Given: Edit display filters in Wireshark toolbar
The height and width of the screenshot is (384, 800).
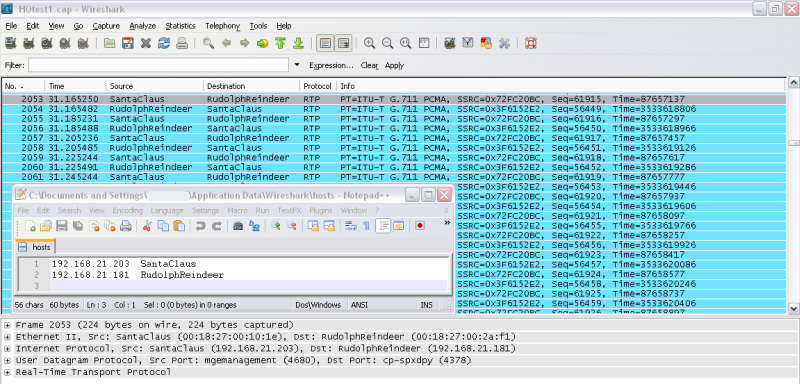Looking at the screenshot, I should click(468, 43).
